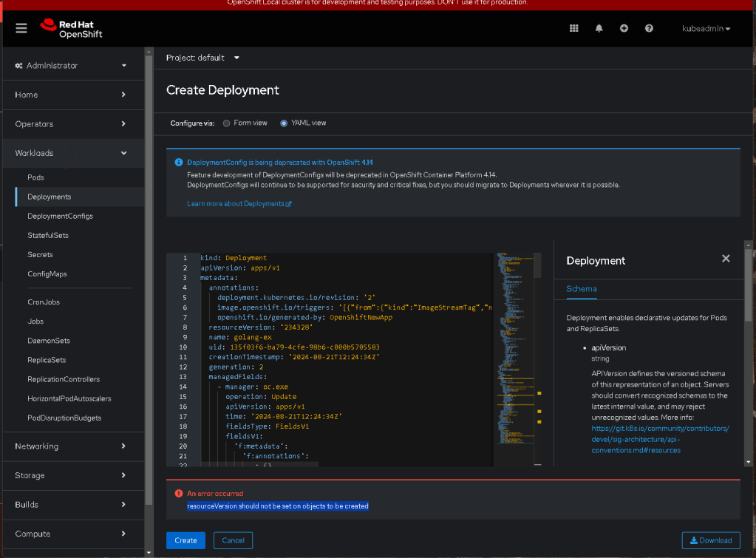
Task: Click the red error icon
Action: (178, 494)
